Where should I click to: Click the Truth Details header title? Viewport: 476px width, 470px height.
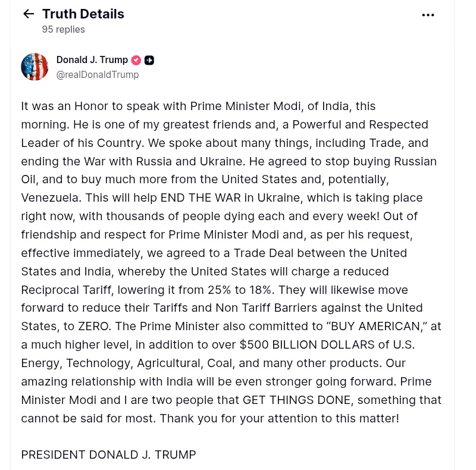pos(83,14)
